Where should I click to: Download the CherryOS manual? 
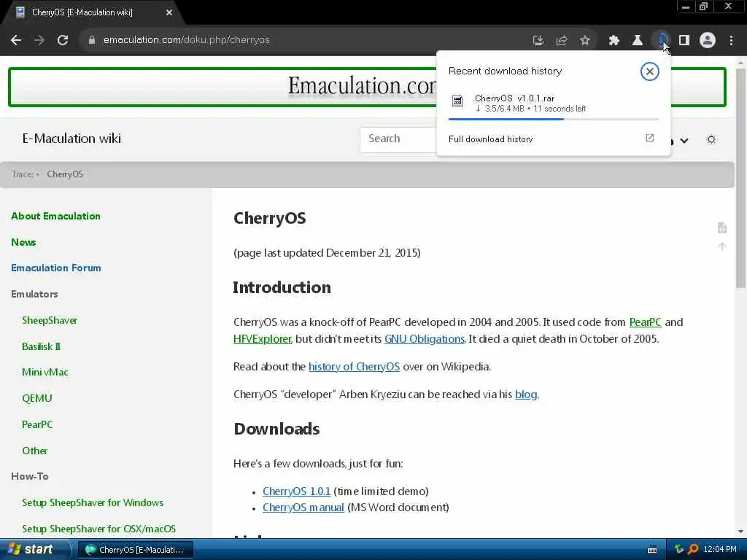pos(303,507)
